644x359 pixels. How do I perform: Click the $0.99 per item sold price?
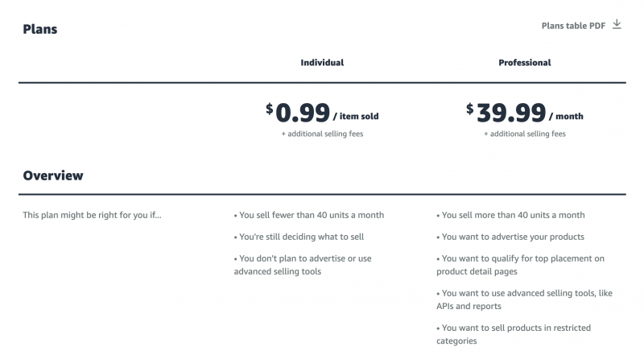click(322, 113)
